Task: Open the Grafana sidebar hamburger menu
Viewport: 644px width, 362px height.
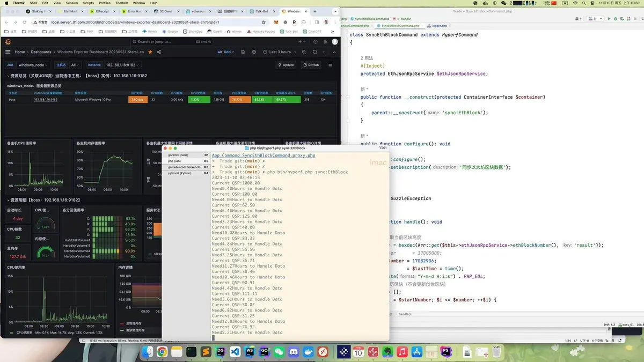Action: pyautogui.click(x=8, y=52)
